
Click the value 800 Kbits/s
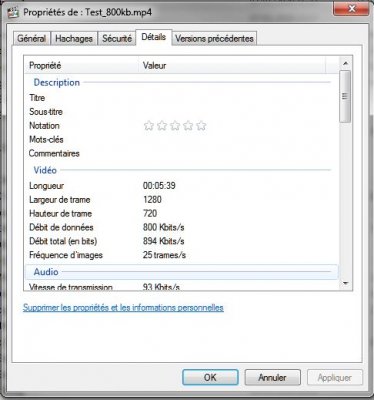pyautogui.click(x=164, y=227)
